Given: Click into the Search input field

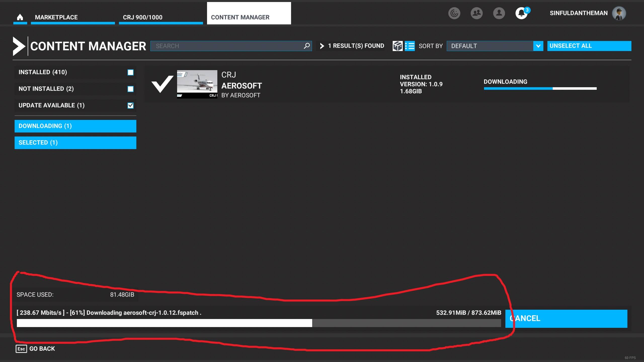Looking at the screenshot, I should (231, 46).
